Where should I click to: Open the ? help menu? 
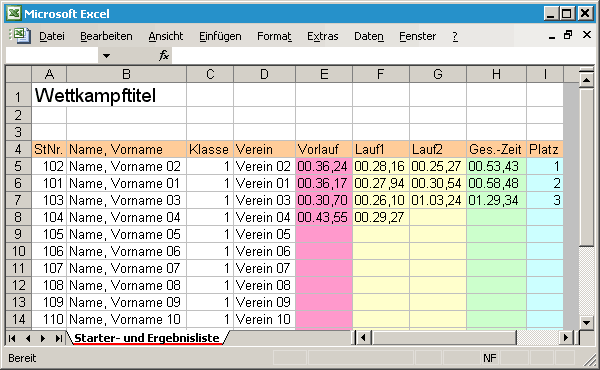455,36
